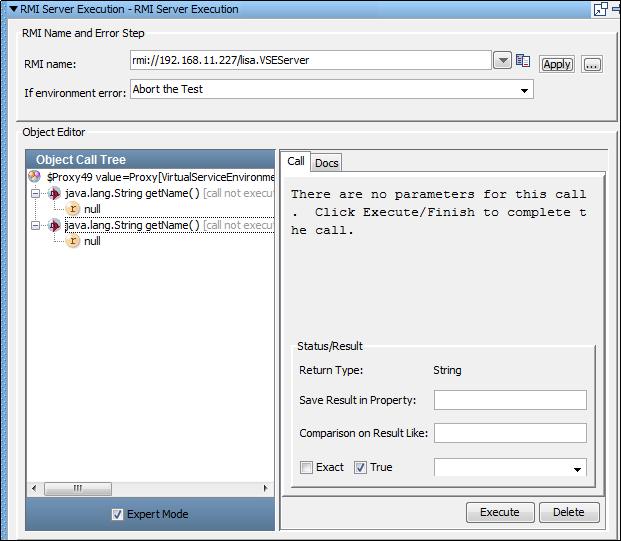Enable the Exact checkbox
This screenshot has width=621, height=541.
click(x=306, y=467)
